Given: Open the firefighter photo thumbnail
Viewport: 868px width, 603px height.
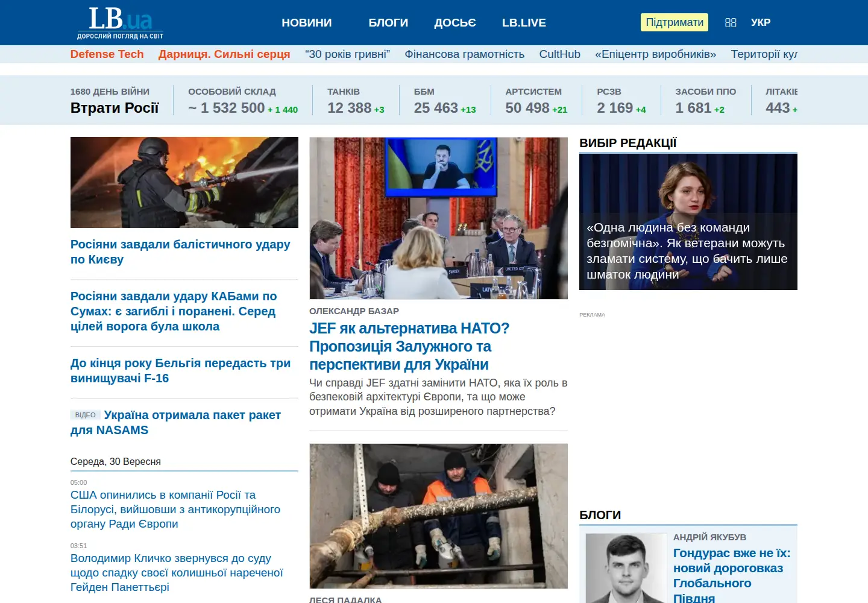Looking at the screenshot, I should (184, 182).
